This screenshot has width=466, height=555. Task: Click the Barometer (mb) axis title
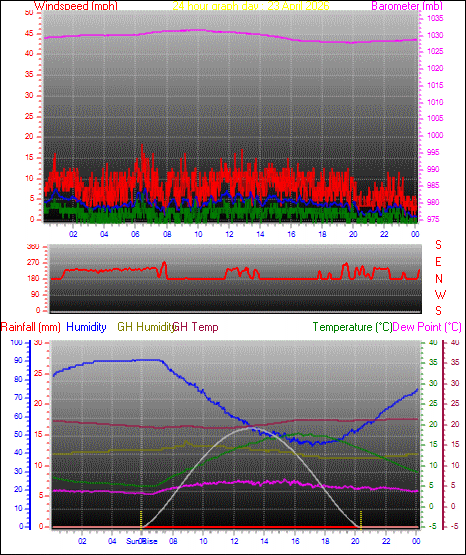pyautogui.click(x=407, y=6)
